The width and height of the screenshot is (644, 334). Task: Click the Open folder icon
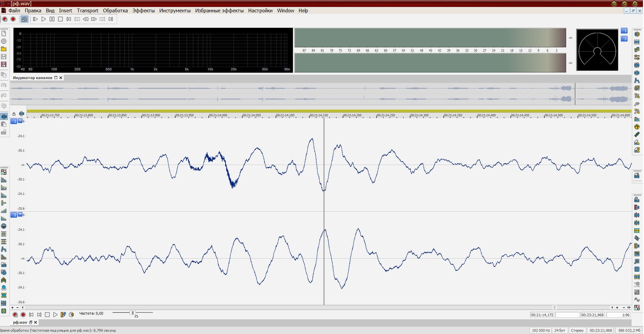(4, 49)
